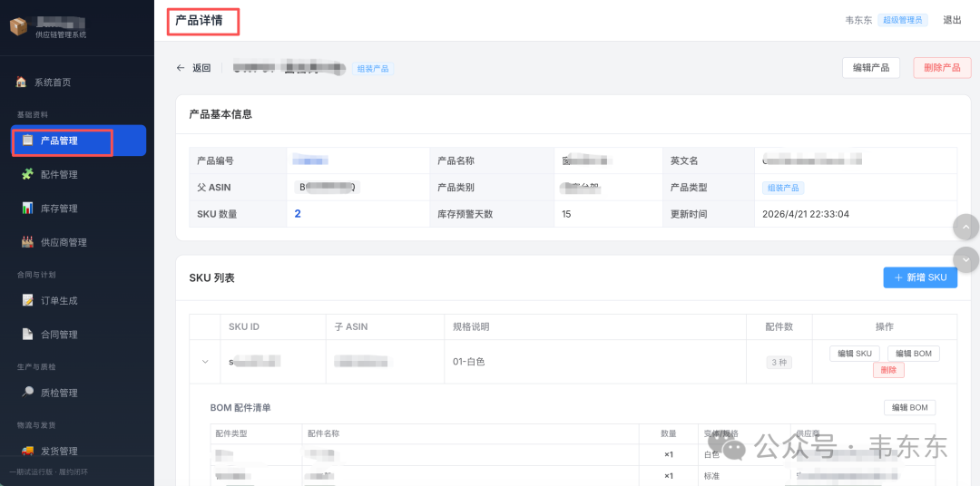Click the clipboard icon beside 产品管理
Viewport: 980px width, 486px height.
27,141
